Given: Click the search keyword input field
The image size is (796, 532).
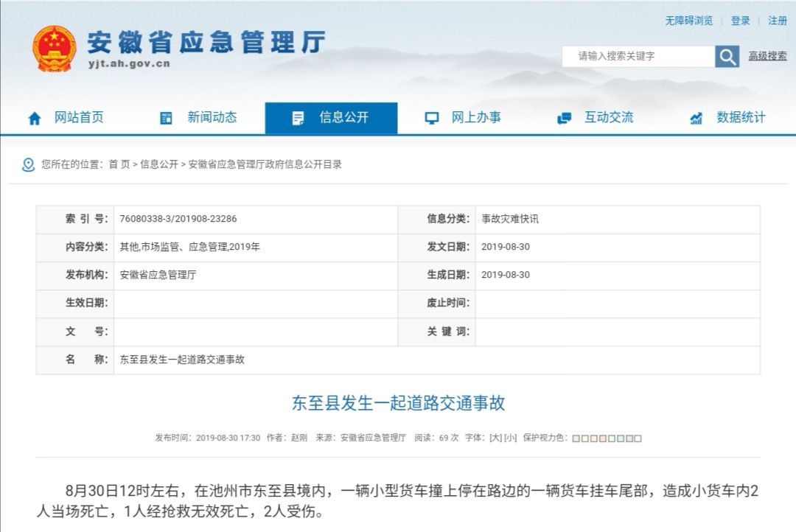Looking at the screenshot, I should (x=638, y=56).
